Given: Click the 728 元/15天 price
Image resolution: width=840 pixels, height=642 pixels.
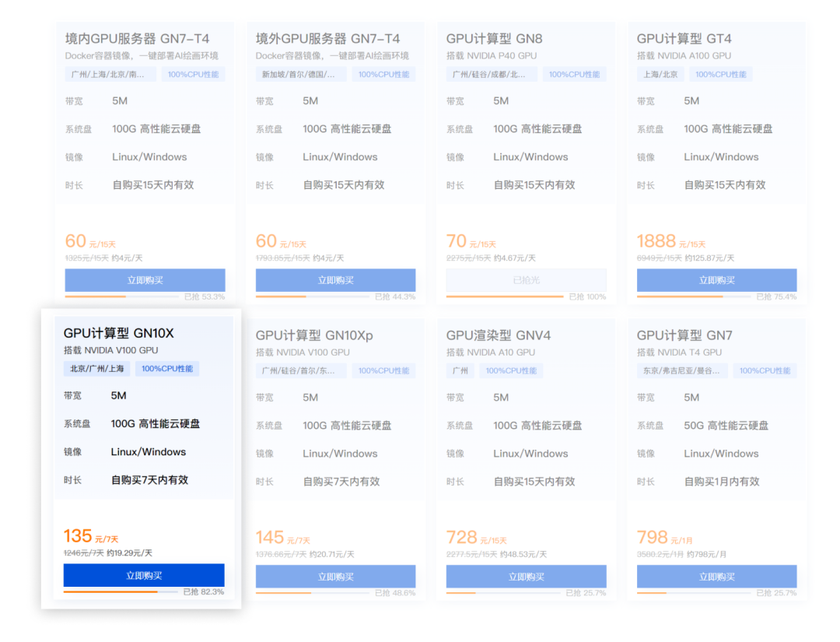Looking at the screenshot, I should coord(477,538).
